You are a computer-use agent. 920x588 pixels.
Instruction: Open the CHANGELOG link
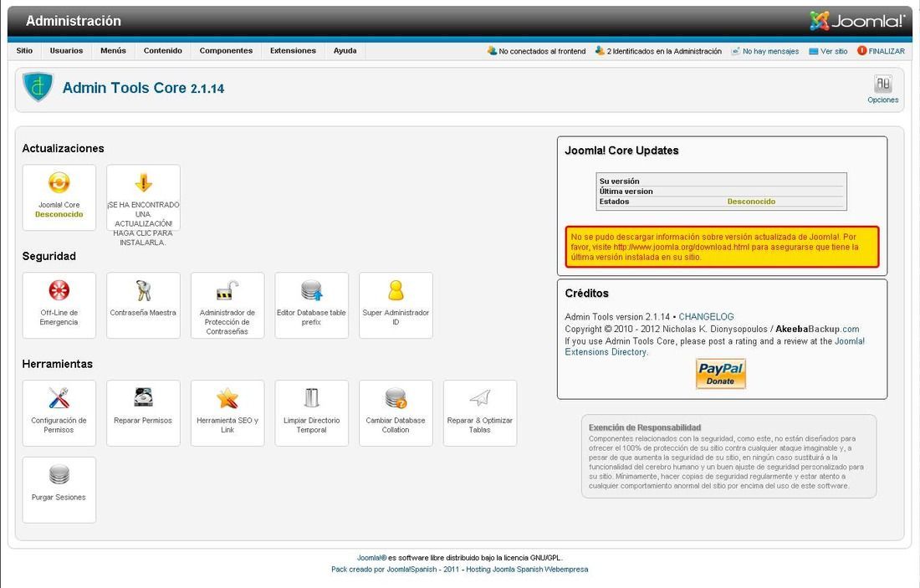click(707, 317)
